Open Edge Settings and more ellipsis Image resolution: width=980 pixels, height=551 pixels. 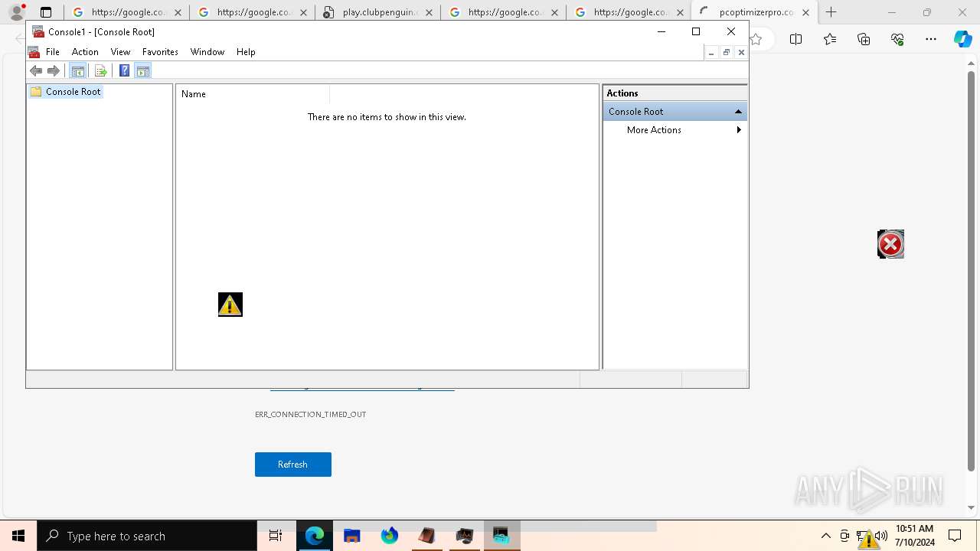pos(931,39)
